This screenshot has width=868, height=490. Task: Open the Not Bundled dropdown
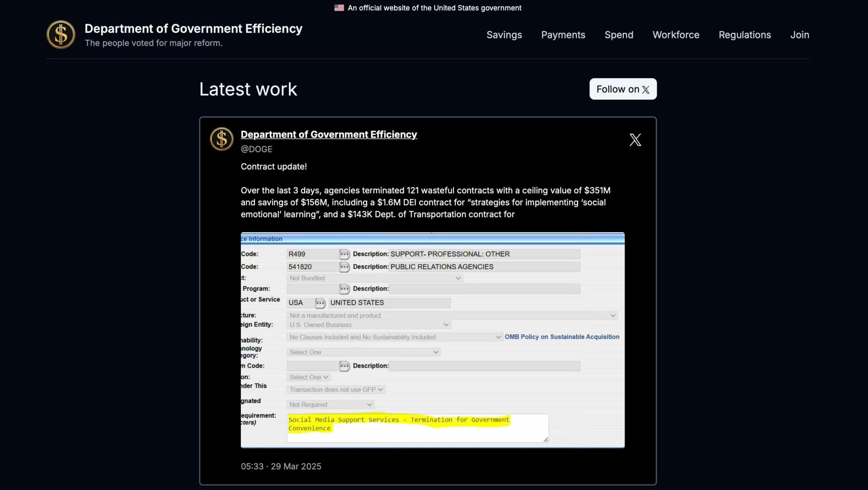pos(375,278)
